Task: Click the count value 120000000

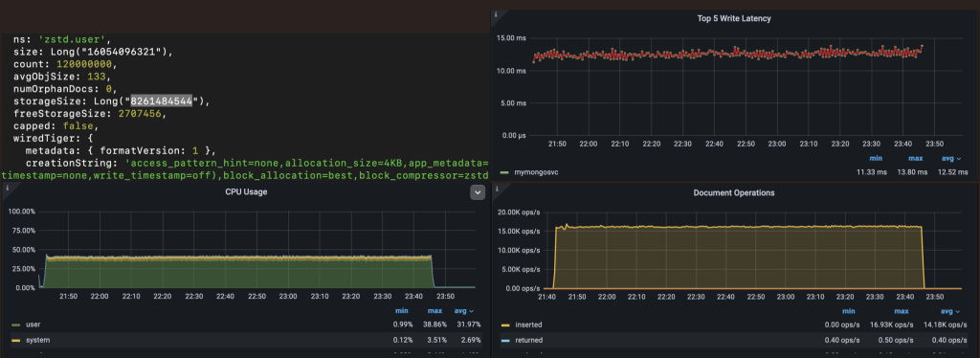Action: coord(85,64)
